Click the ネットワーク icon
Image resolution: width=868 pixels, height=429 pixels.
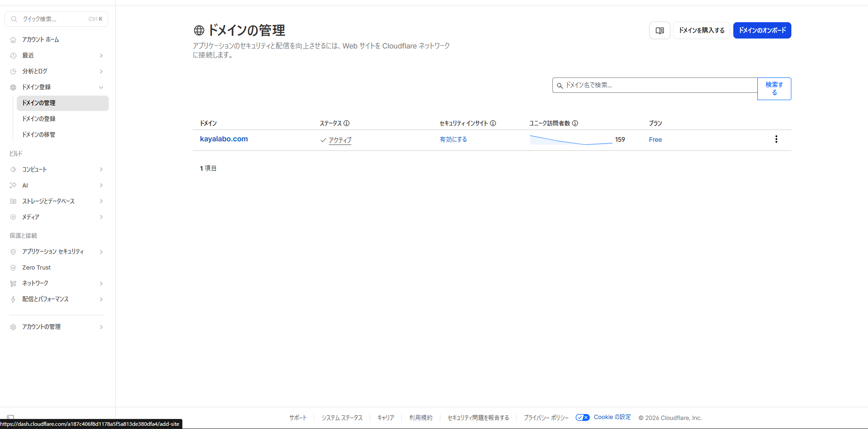13,284
